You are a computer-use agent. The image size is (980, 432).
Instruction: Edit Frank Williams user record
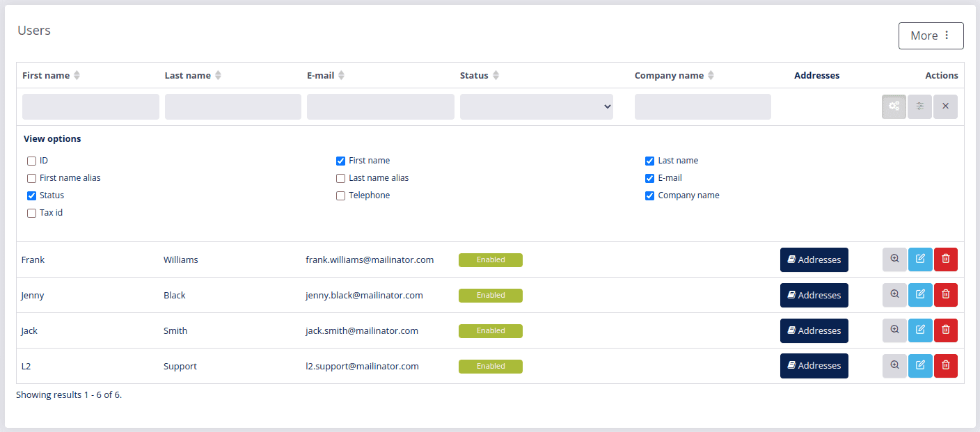click(x=920, y=259)
